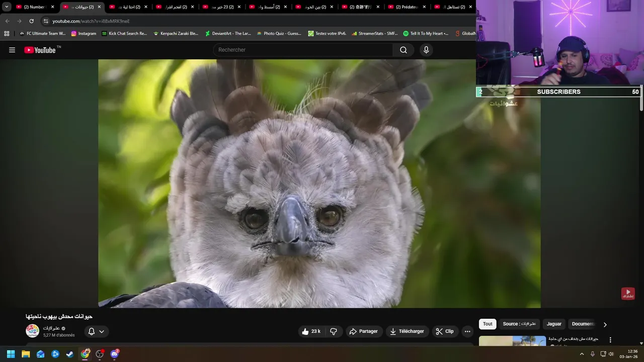Viewport: 644px width, 362px height.
Task: Open Outlook from the taskbar
Action: [40, 354]
